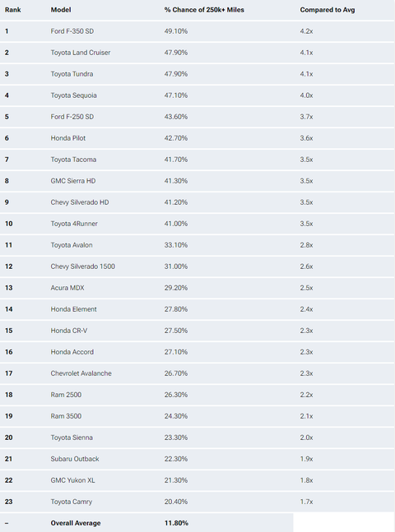Click the Toyota Tundra model name
This screenshot has width=395, height=532.
tap(72, 74)
